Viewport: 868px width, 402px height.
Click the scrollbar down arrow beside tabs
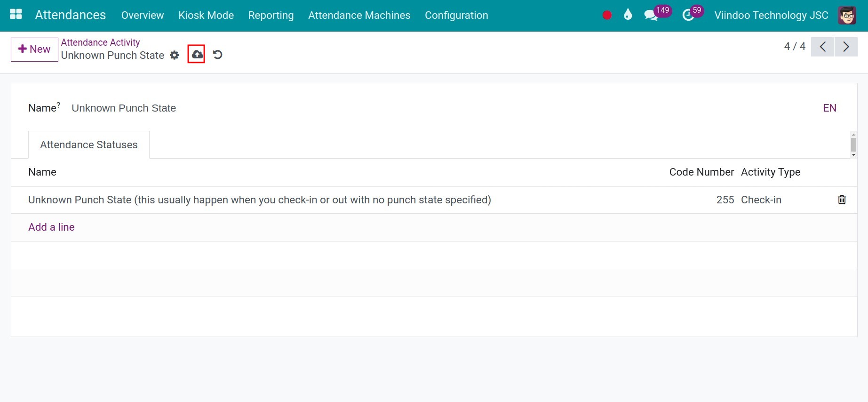click(x=853, y=155)
